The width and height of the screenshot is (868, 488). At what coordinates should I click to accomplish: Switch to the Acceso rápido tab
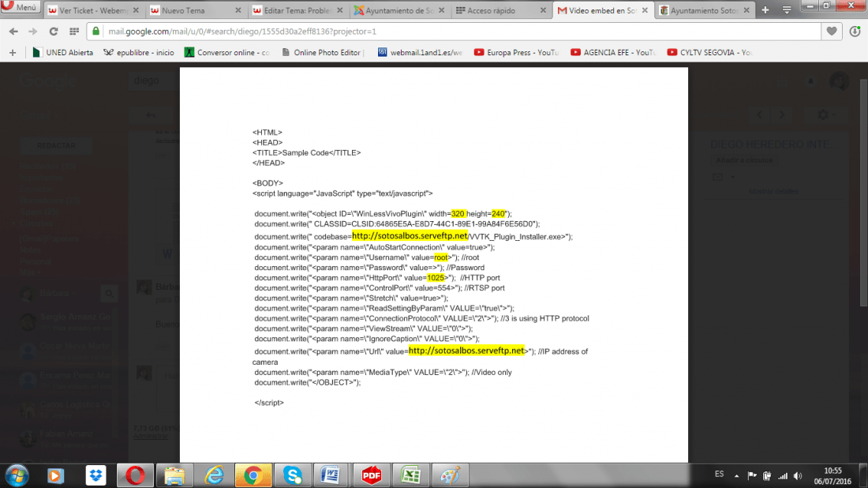[x=500, y=10]
